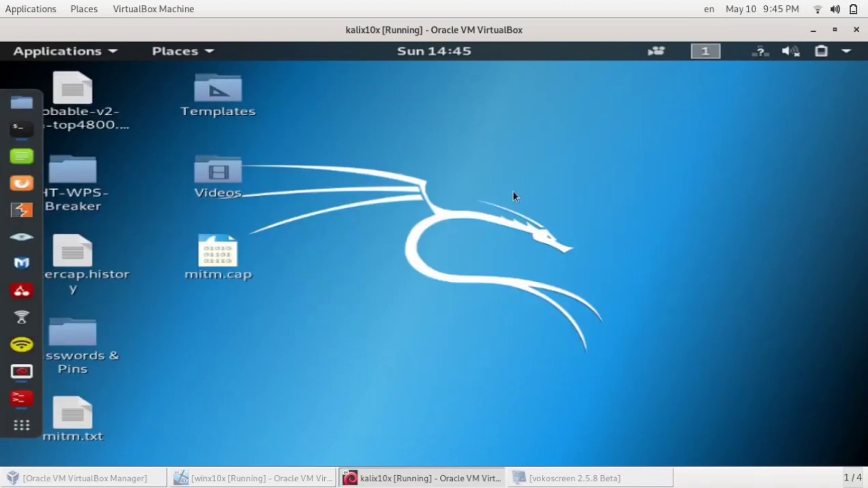This screenshot has width=868, height=488.
Task: Open the red Cherrytree app in dock
Action: 22,291
